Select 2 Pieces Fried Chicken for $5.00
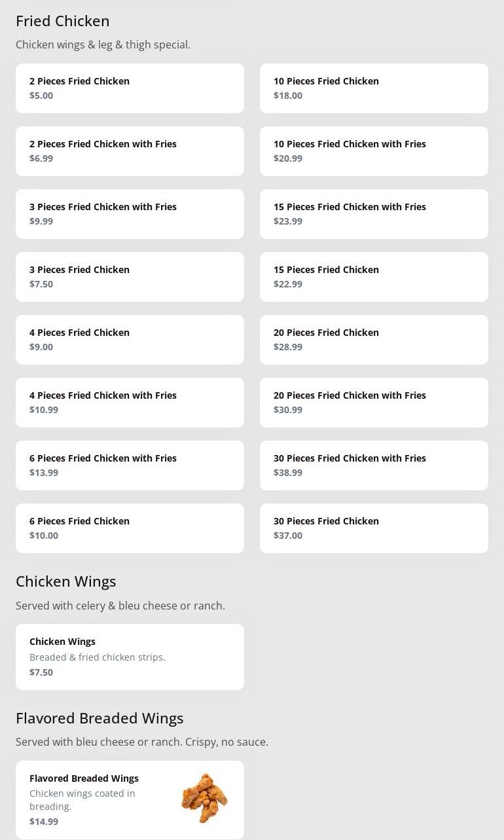The image size is (504, 840). pos(130,88)
